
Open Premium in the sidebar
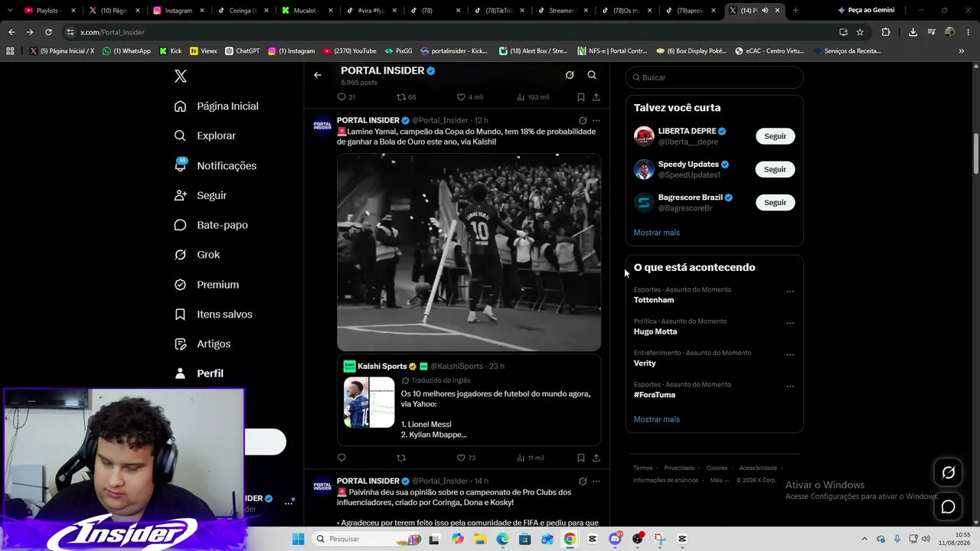click(x=206, y=285)
